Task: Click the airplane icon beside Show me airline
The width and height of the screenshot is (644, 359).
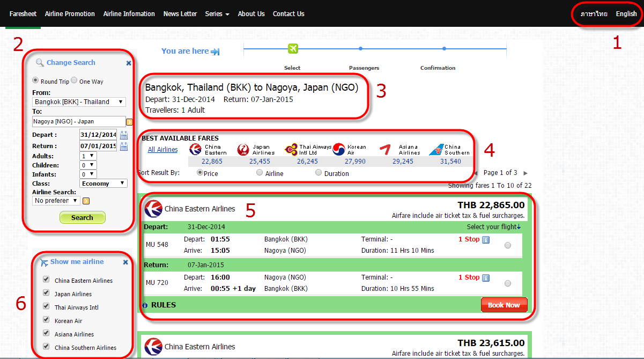Action: 44,262
